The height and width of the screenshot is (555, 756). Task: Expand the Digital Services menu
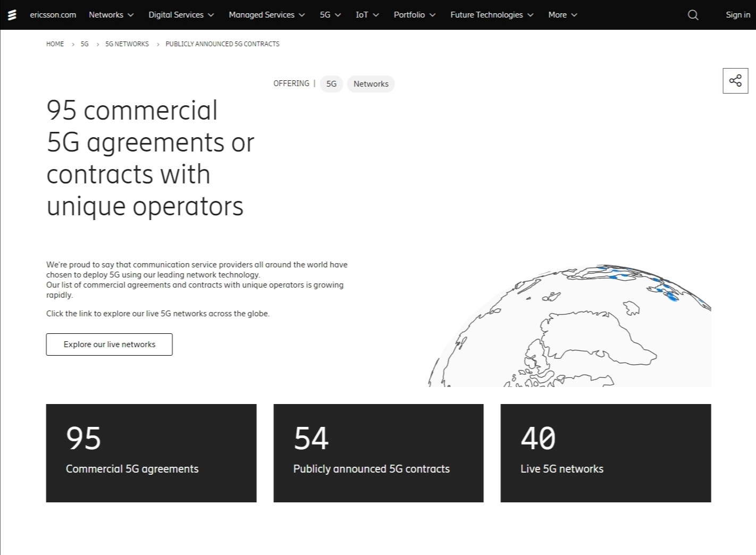(x=181, y=15)
